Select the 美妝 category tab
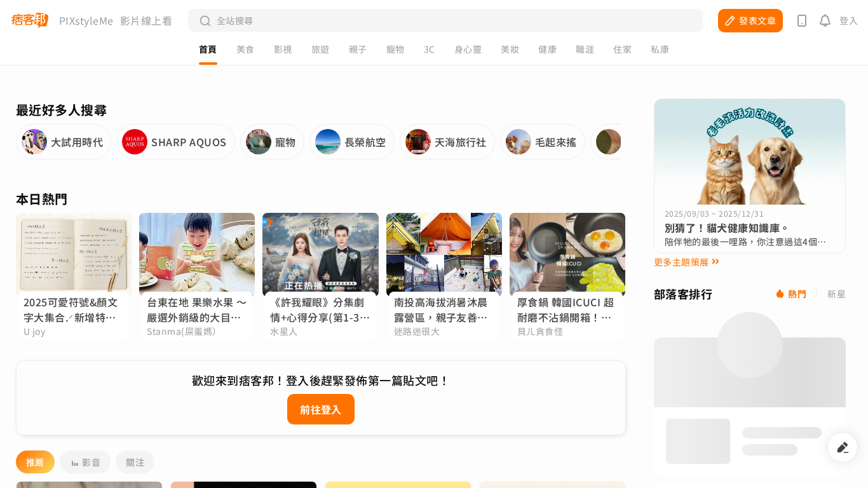Image resolution: width=868 pixels, height=488 pixels. [x=510, y=50]
